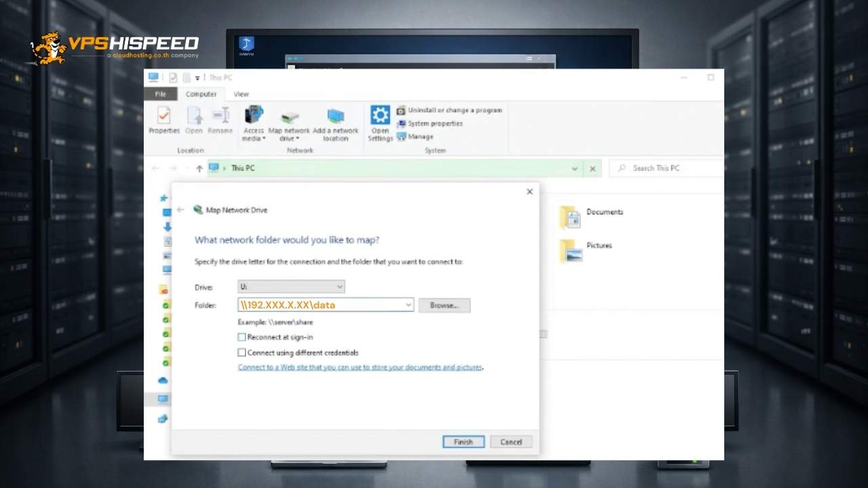This screenshot has width=868, height=488.
Task: Open Settings from the System ribbon group
Action: pos(380,122)
